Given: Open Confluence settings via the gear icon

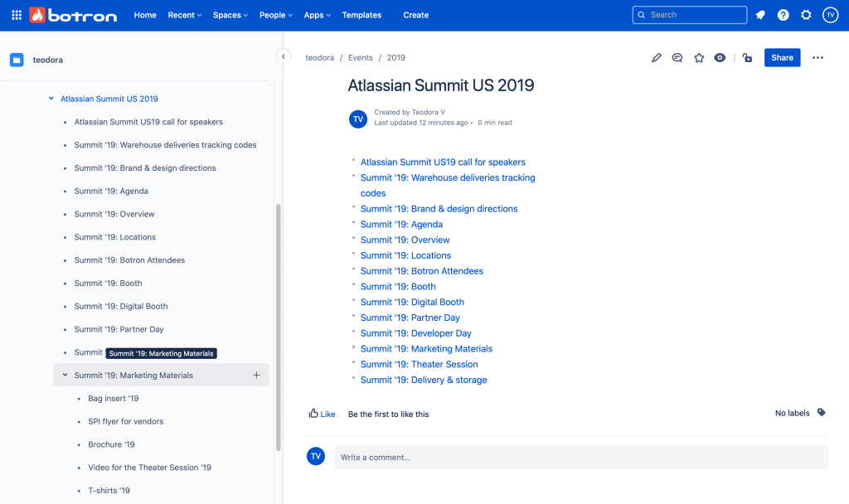Looking at the screenshot, I should click(x=806, y=14).
